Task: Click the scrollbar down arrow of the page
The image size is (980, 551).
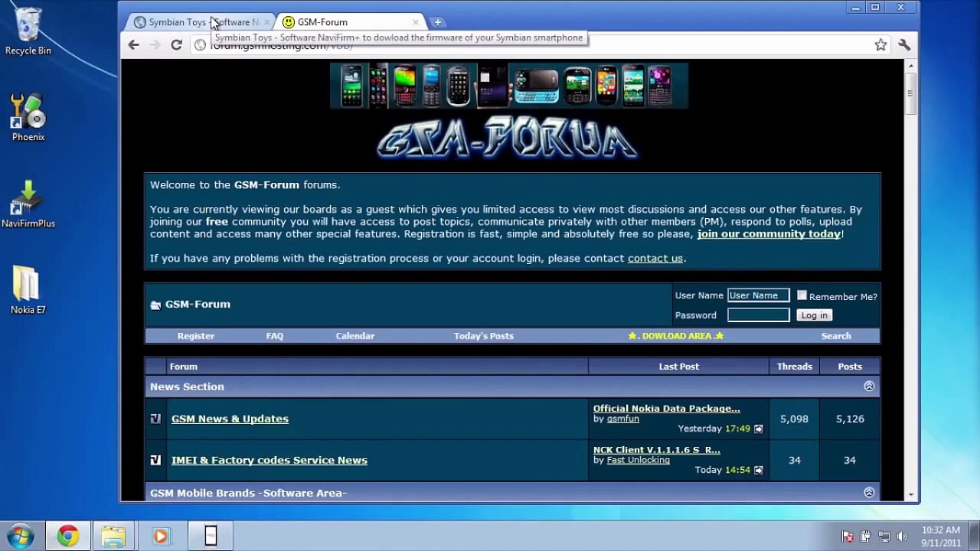Action: (x=910, y=494)
